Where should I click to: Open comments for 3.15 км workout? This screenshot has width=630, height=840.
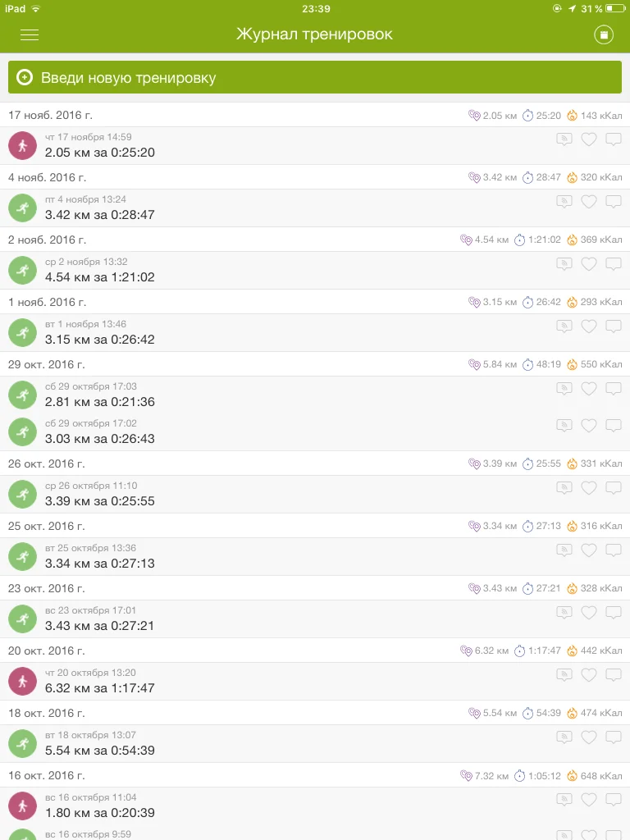613,326
